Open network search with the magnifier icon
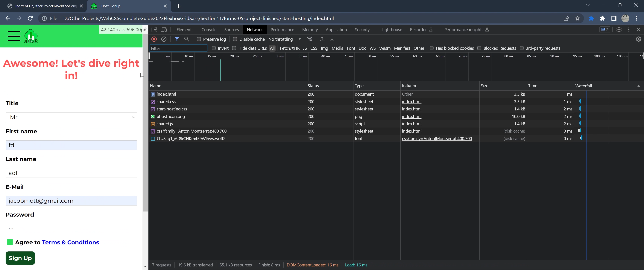The image size is (644, 270). [x=186, y=39]
